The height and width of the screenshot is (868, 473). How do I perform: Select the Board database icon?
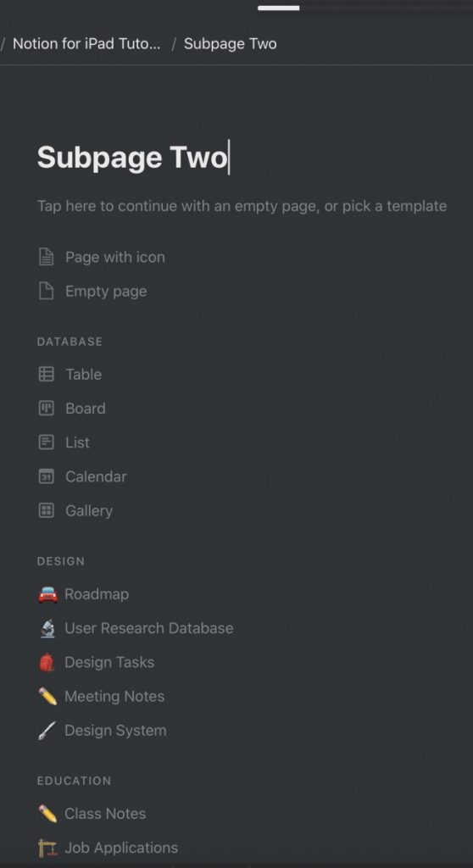point(47,409)
